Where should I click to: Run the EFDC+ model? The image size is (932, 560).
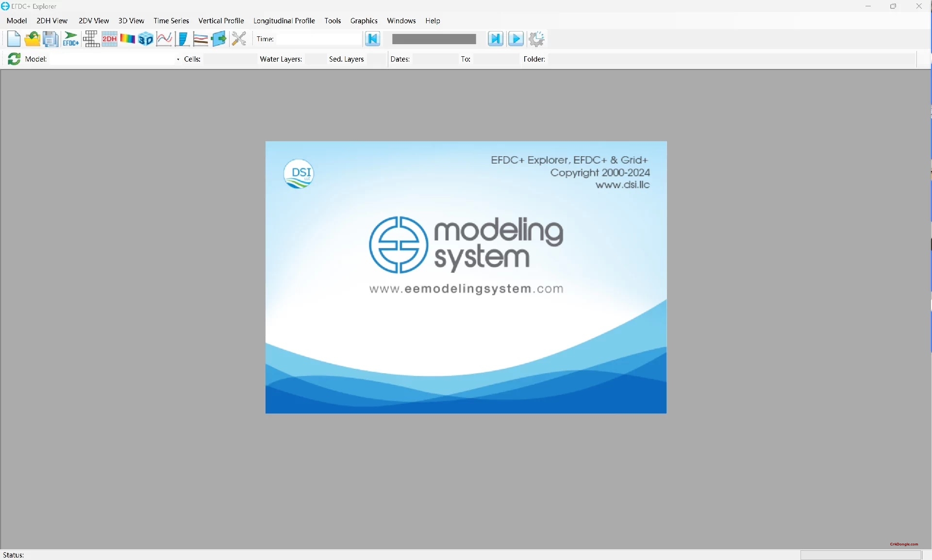coord(71,39)
